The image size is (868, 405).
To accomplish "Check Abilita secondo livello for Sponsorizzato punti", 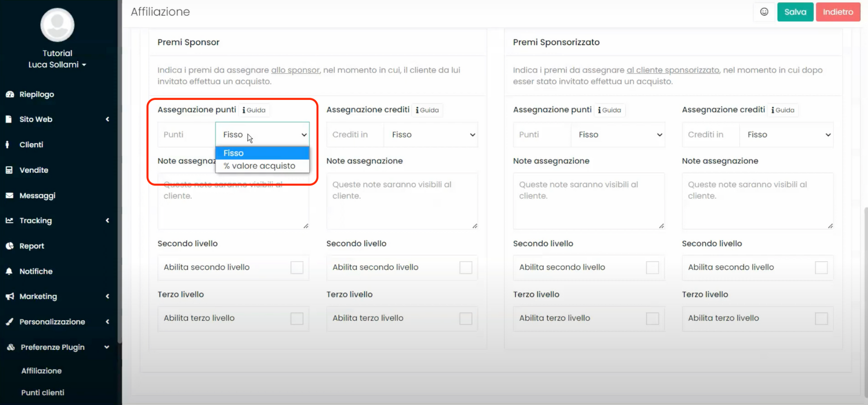I will (x=652, y=268).
